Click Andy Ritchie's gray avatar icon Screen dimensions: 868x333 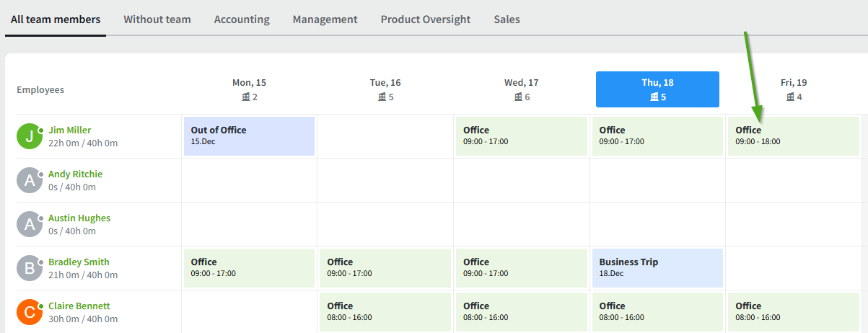tap(30, 180)
